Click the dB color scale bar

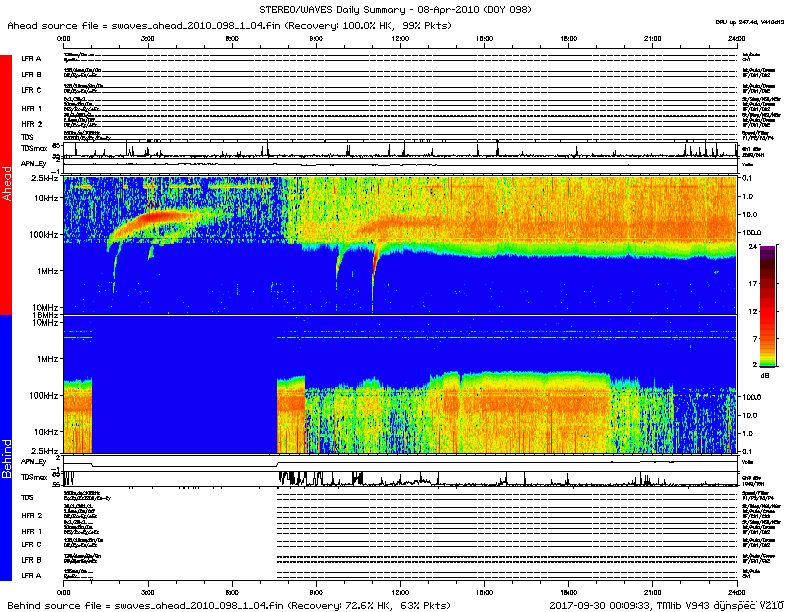[x=765, y=305]
